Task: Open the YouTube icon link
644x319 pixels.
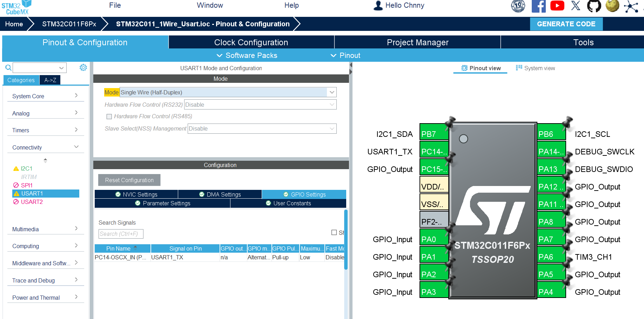Action: click(x=557, y=6)
